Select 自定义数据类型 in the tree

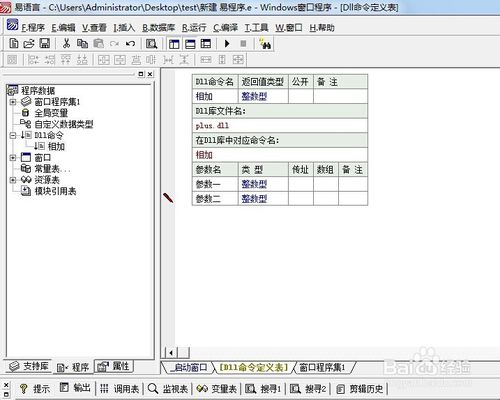pyautogui.click(x=64, y=124)
